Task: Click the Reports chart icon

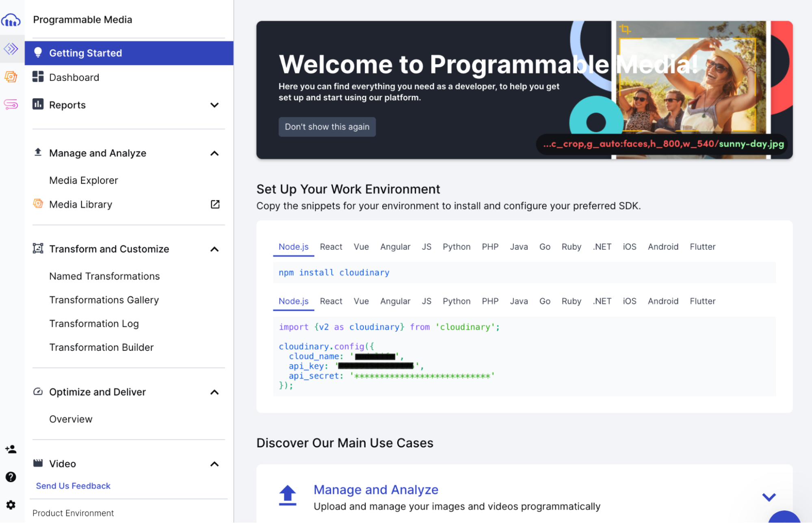Action: point(38,104)
